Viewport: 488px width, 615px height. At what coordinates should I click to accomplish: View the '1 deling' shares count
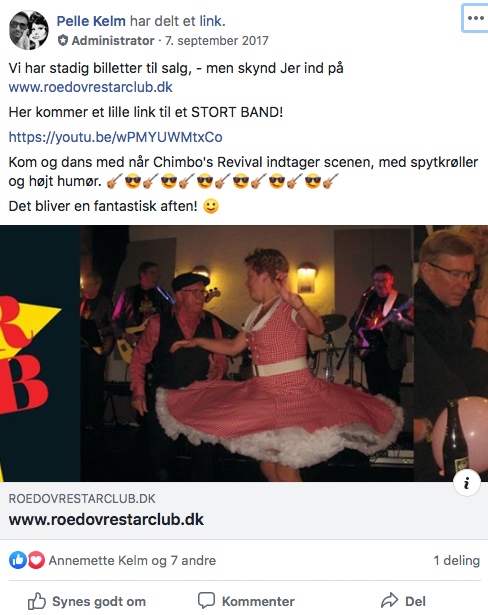click(457, 560)
